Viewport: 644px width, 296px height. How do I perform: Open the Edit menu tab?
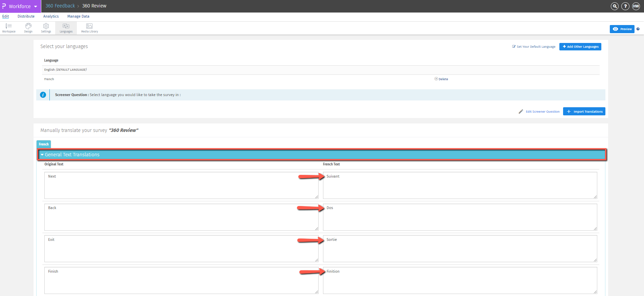(6, 16)
